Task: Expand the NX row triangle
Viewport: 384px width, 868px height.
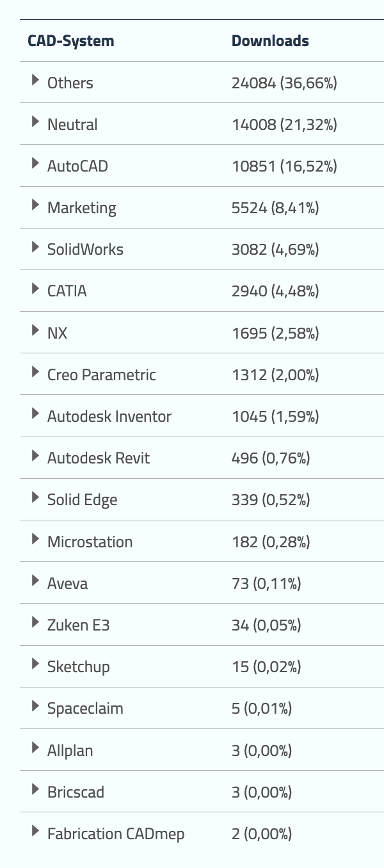Action: coord(35,330)
